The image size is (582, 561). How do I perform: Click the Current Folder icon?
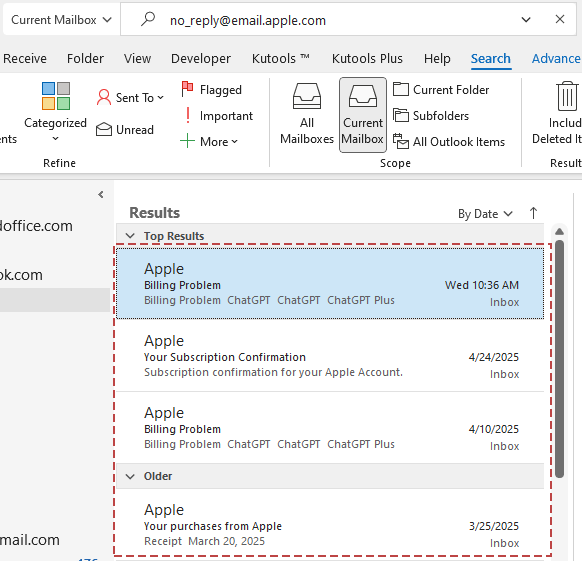pyautogui.click(x=401, y=89)
